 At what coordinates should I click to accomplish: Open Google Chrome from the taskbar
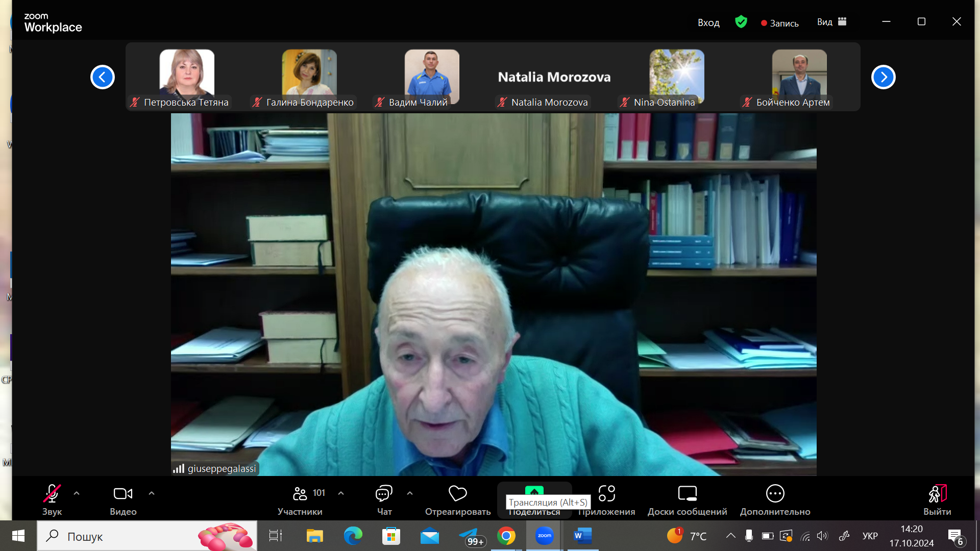coord(506,536)
